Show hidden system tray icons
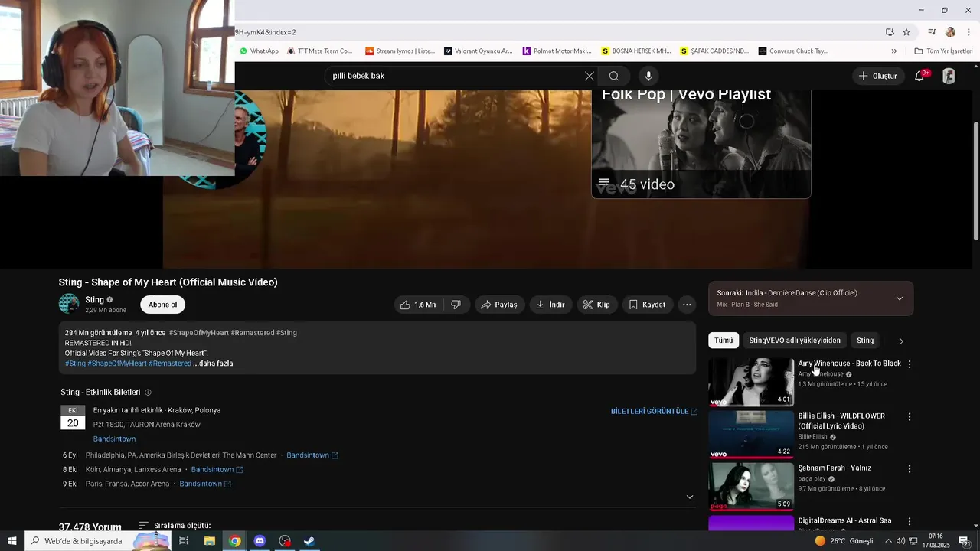 [x=888, y=541]
